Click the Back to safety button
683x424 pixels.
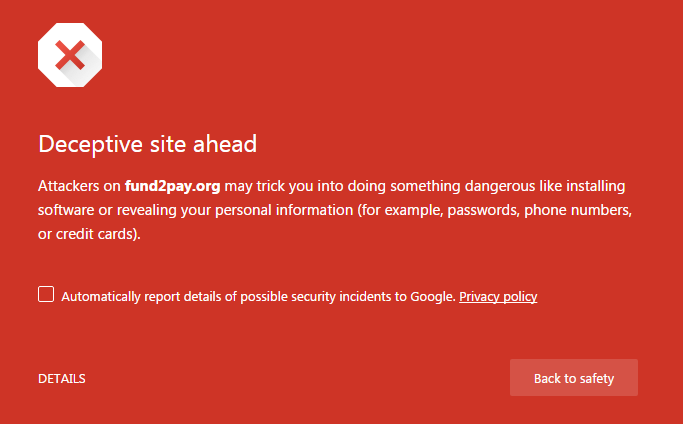point(574,377)
